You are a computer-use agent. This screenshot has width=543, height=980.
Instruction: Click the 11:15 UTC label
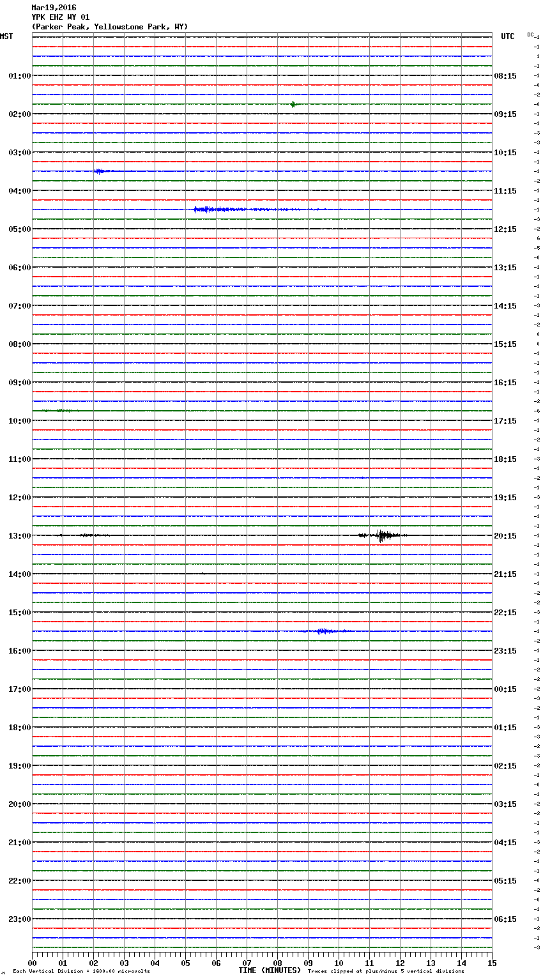[505, 191]
